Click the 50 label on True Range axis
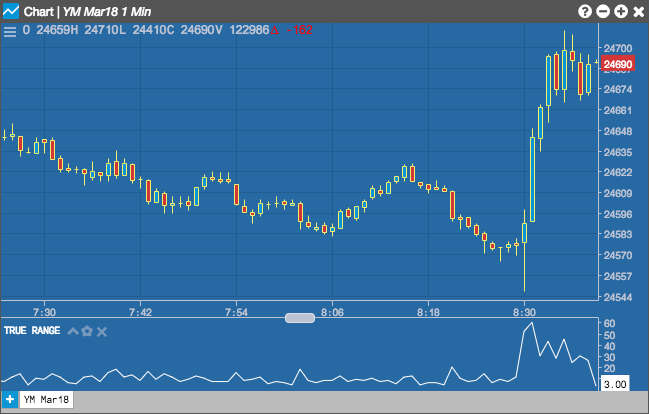Viewport: 649px width, 414px height. click(x=610, y=335)
